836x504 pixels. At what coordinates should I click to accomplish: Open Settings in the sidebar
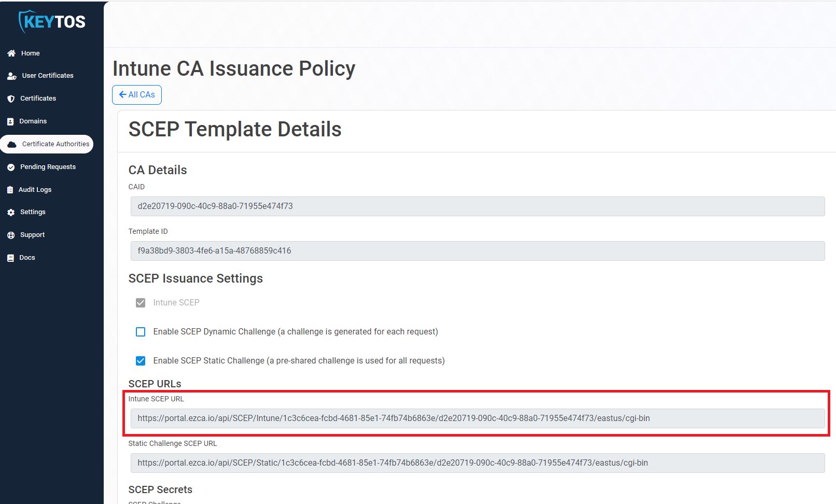pos(33,212)
